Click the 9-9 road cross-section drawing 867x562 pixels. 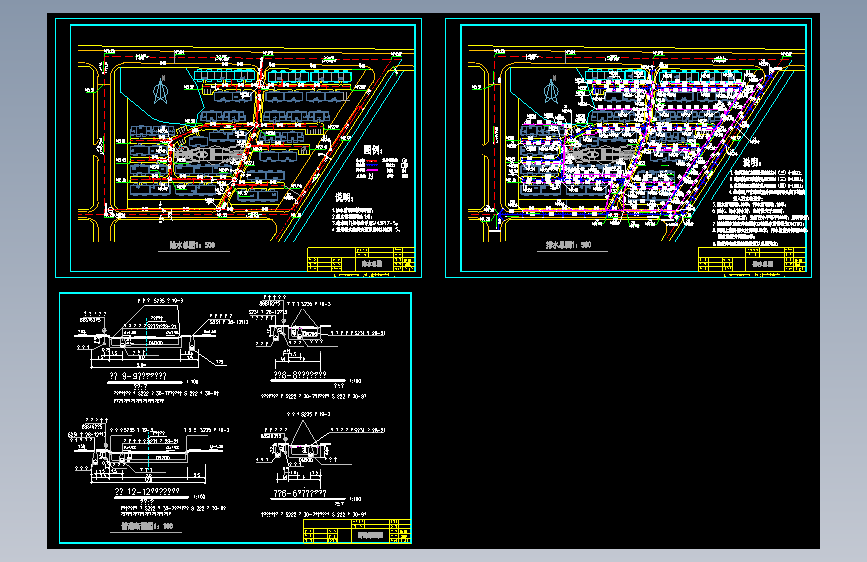click(159, 335)
